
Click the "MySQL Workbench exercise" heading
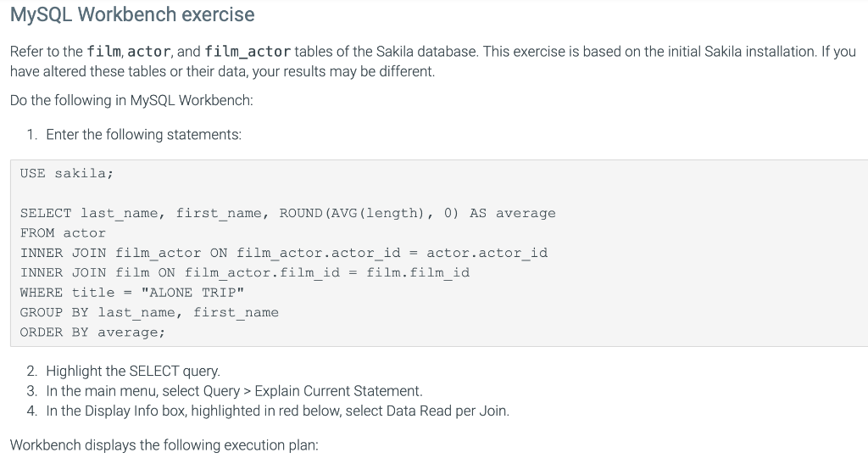click(132, 14)
